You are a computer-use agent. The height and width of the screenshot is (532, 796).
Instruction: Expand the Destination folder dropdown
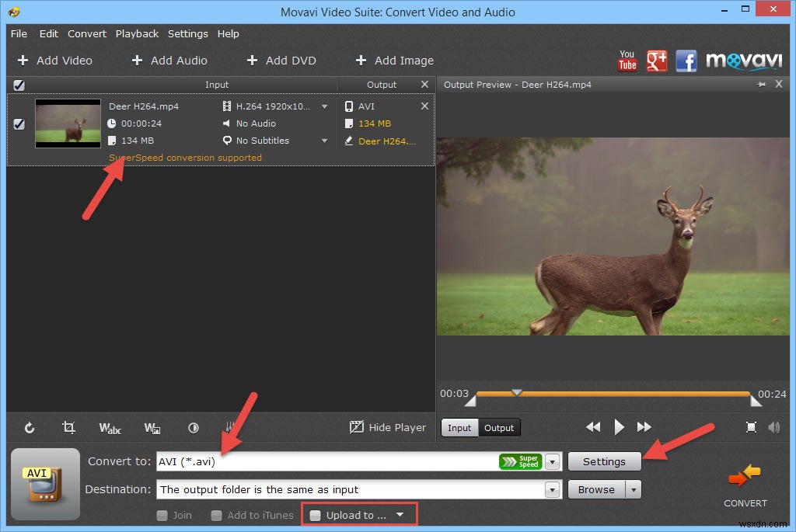click(x=552, y=489)
